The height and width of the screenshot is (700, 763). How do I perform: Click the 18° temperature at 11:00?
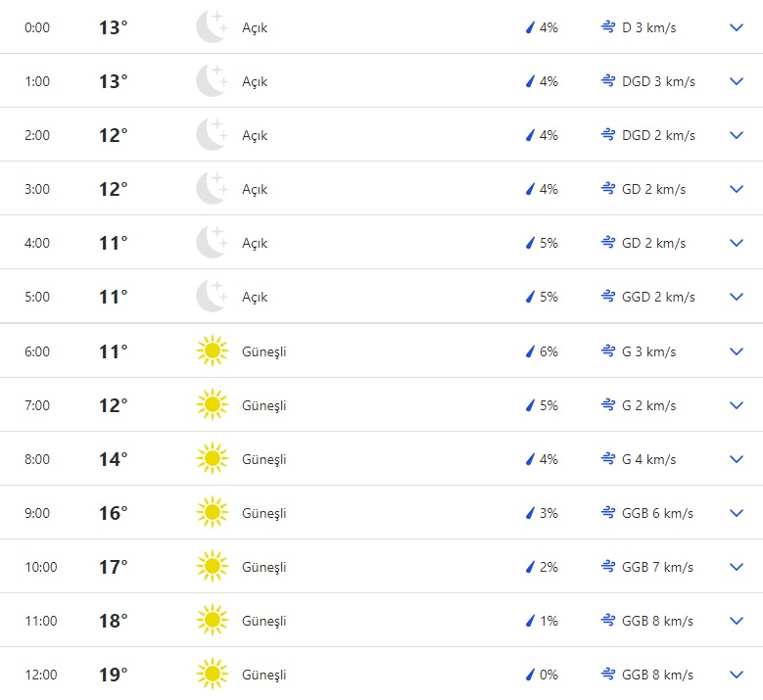(113, 621)
